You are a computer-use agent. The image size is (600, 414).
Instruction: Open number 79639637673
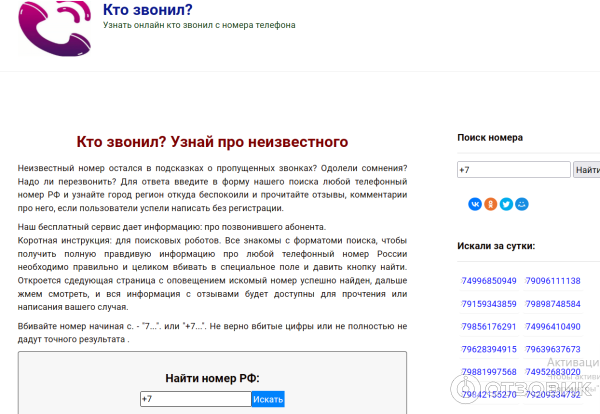click(x=553, y=350)
